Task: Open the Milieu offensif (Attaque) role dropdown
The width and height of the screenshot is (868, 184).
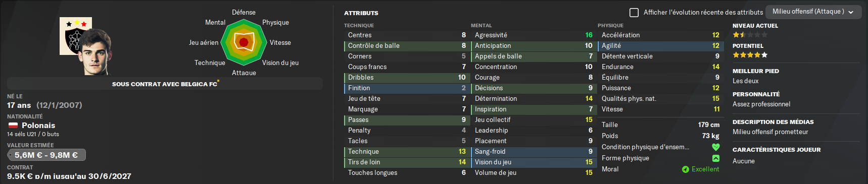Action: coord(813,12)
